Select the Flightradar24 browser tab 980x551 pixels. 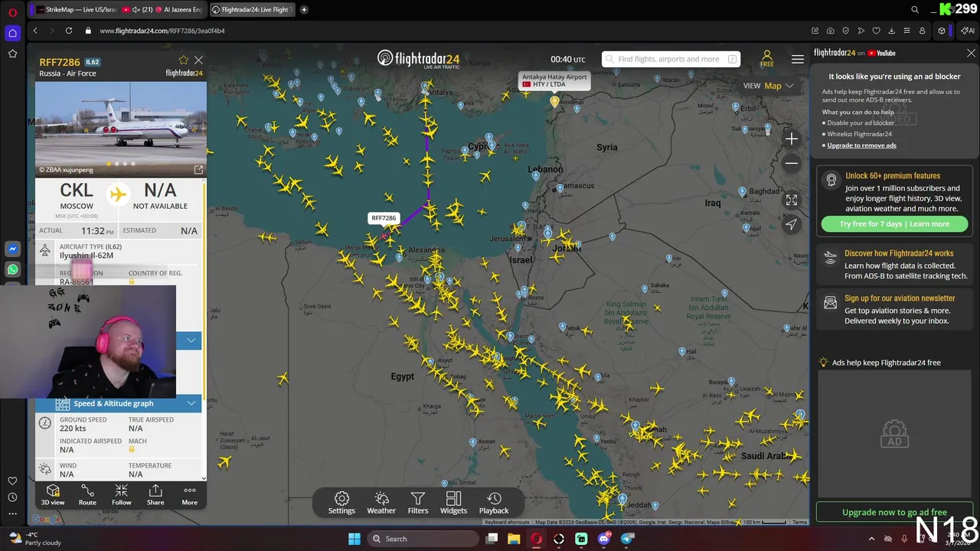tap(252, 10)
